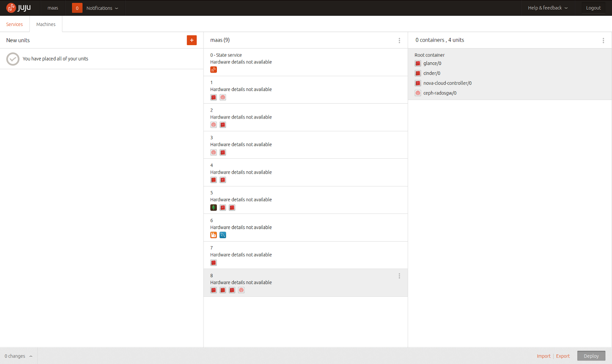Image resolution: width=612 pixels, height=364 pixels.
Task: Click first service icon on machine 4
Action: 213,180
